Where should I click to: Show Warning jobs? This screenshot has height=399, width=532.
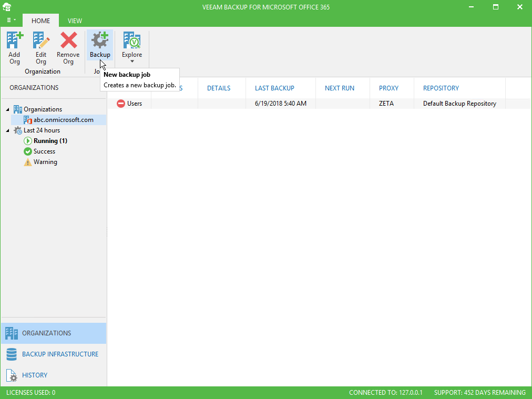click(x=45, y=162)
